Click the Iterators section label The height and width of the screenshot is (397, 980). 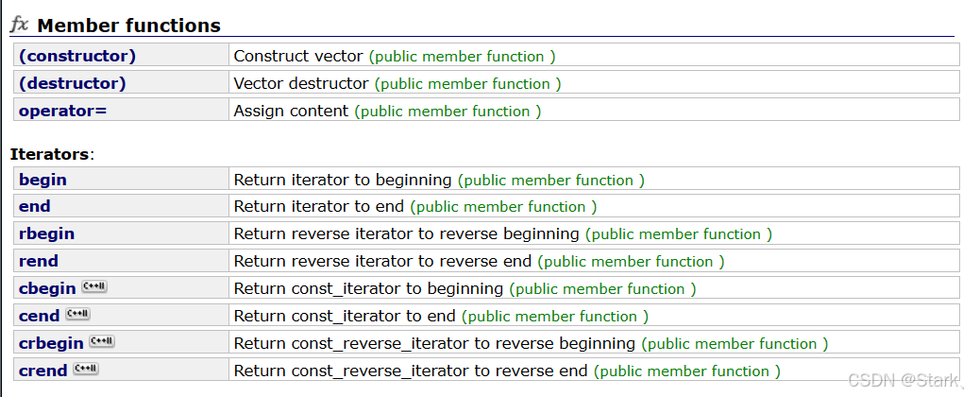[52, 154]
